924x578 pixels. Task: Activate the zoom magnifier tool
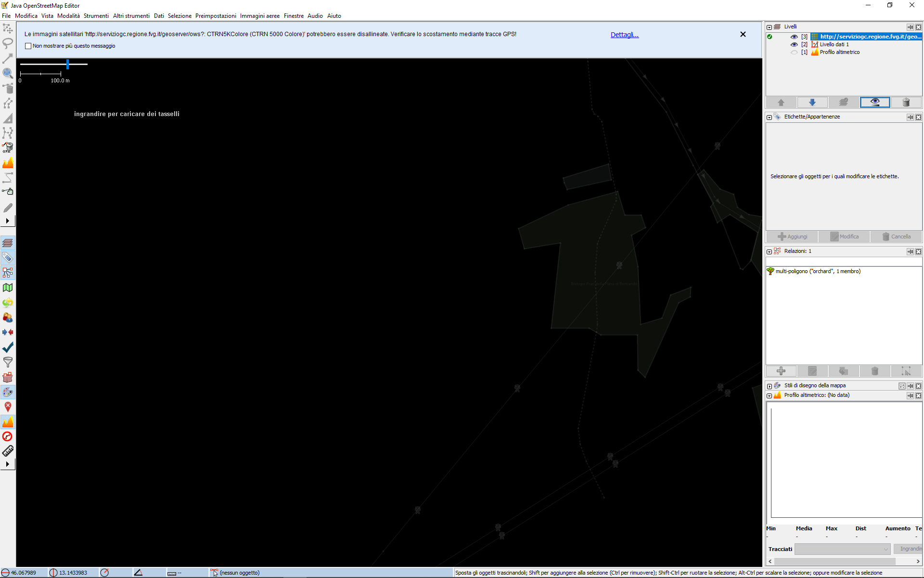8,73
